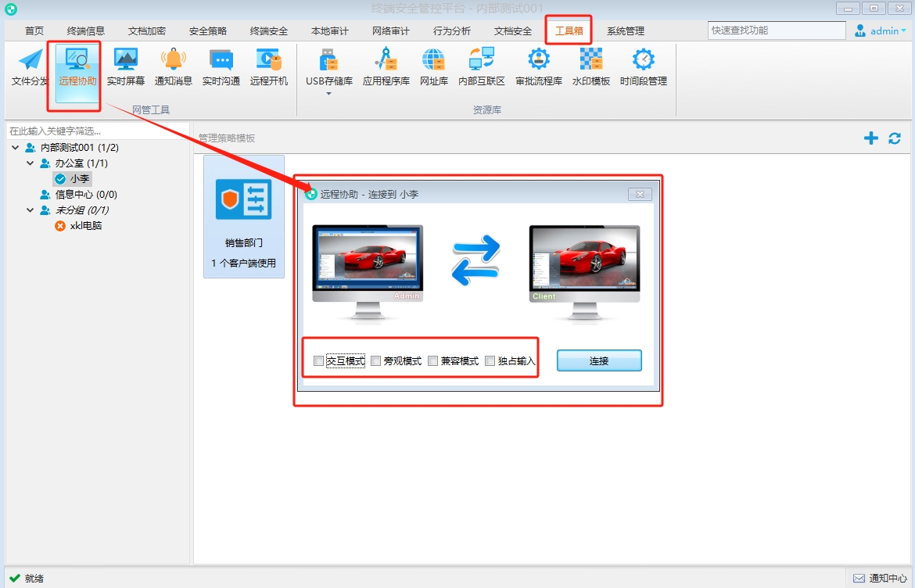Screen dimensions: 915x588
Task: Open the 时间段管理 time period manager
Action: pos(644,68)
